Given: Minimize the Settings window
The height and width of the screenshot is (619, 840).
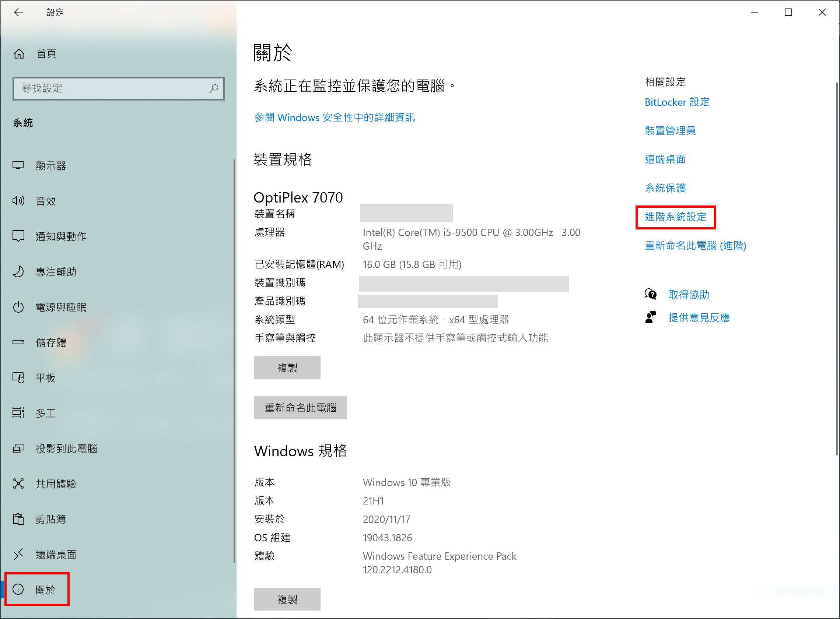Looking at the screenshot, I should coord(755,13).
